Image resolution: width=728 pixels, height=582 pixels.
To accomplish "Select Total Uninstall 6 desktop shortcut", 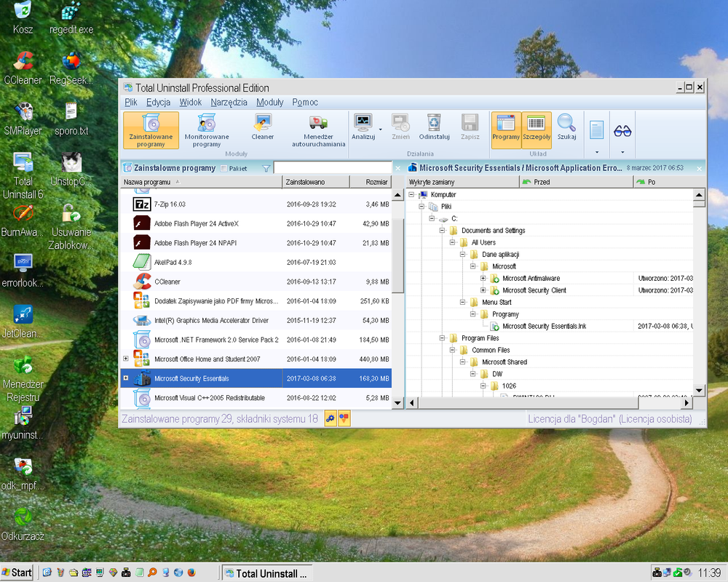I will click(x=23, y=175).
